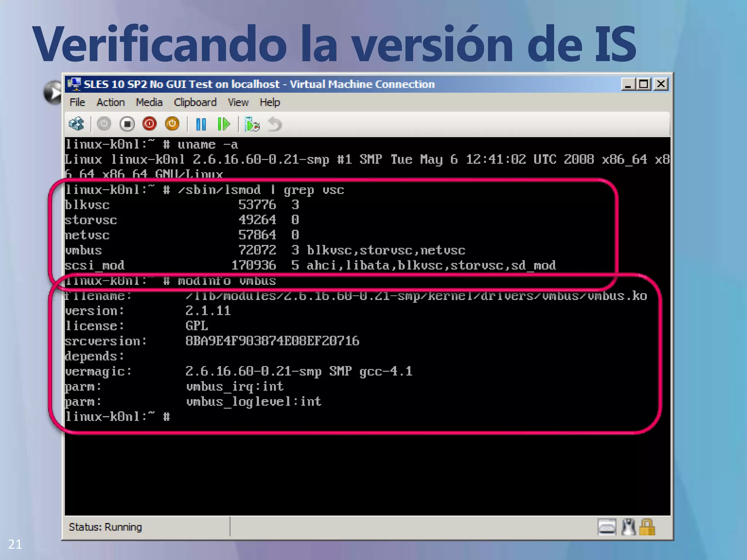Viewport: 747px width, 560px height.
Task: Click the 'netvsc' row showing 57864
Action: [182, 235]
